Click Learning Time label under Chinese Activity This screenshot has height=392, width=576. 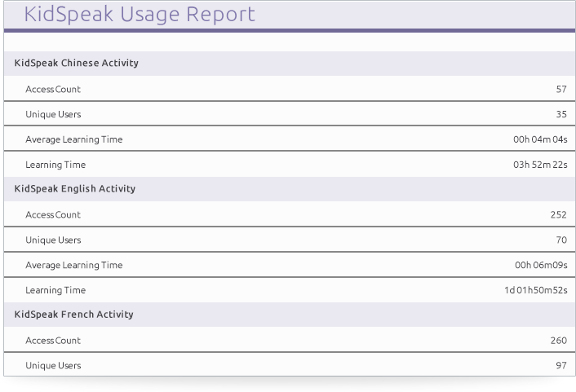coord(55,165)
